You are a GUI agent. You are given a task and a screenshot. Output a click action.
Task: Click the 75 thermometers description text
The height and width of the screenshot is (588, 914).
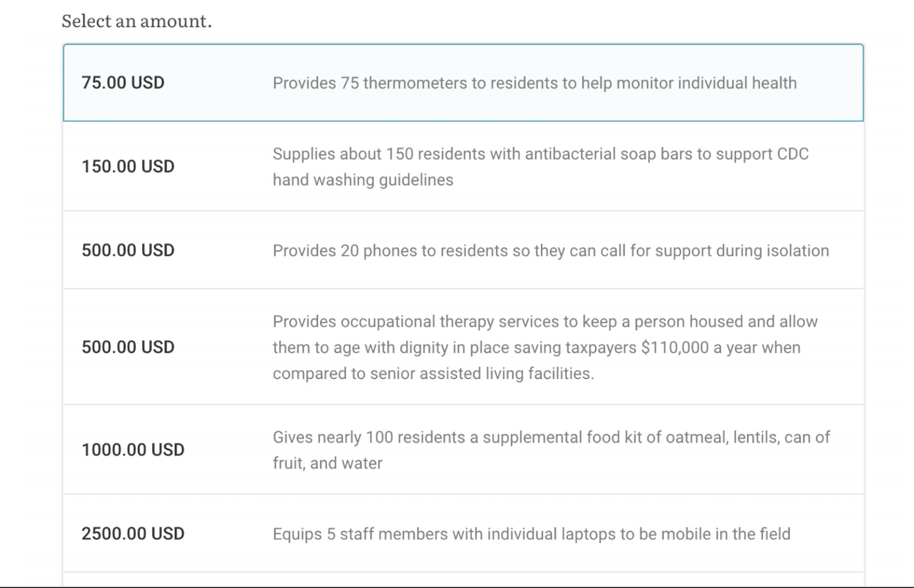tap(534, 83)
